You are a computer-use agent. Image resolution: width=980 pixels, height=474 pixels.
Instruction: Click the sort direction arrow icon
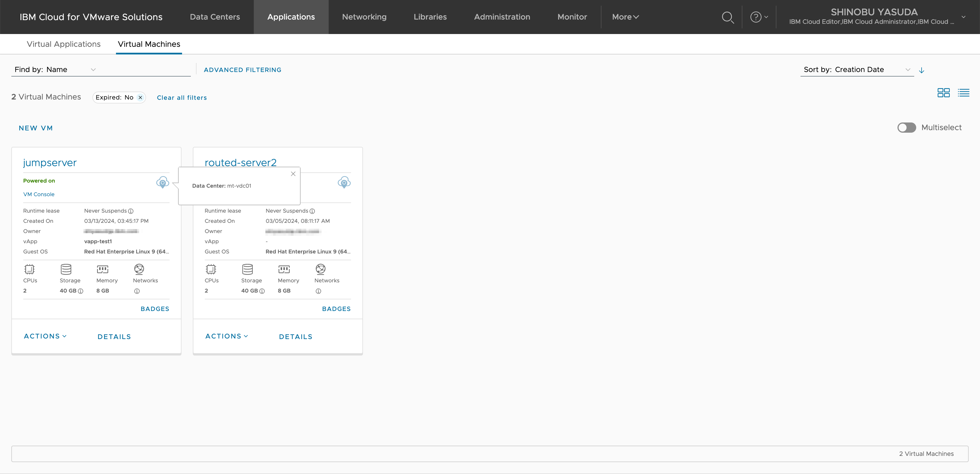tap(921, 70)
